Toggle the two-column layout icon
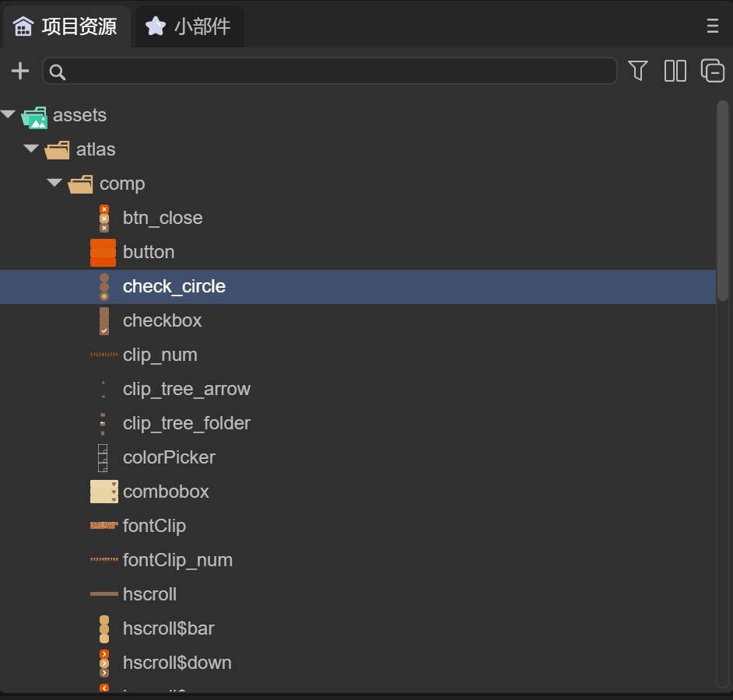The height and width of the screenshot is (700, 733). 675,71
